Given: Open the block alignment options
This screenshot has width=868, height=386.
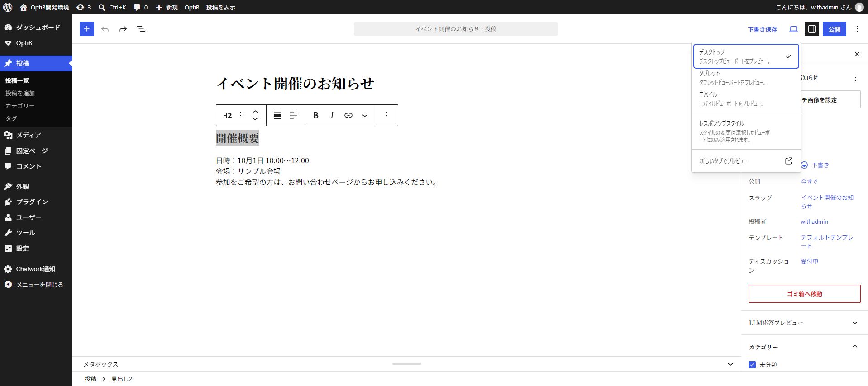Looking at the screenshot, I should point(277,115).
